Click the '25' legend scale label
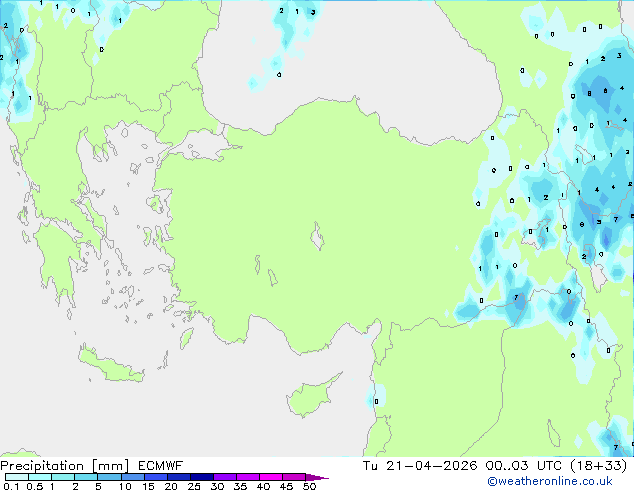Image resolution: width=634 pixels, height=490 pixels. (x=194, y=486)
